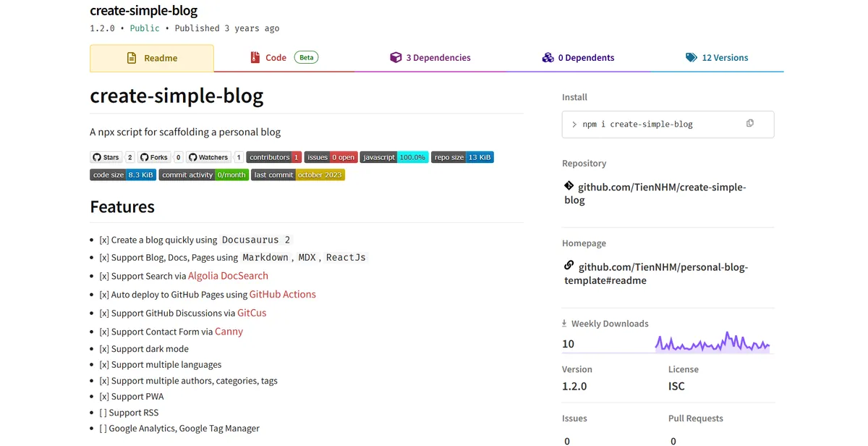The image size is (868, 446).
Task: Click the javascript 100.0% badge
Action: [394, 157]
